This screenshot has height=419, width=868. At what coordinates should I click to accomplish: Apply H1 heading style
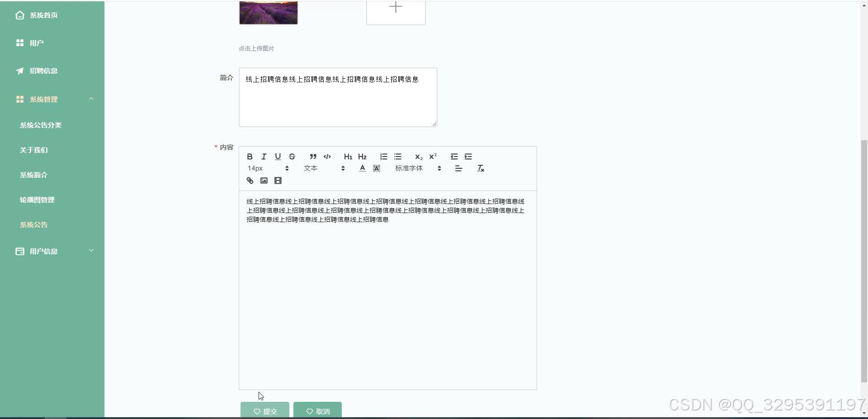point(348,157)
